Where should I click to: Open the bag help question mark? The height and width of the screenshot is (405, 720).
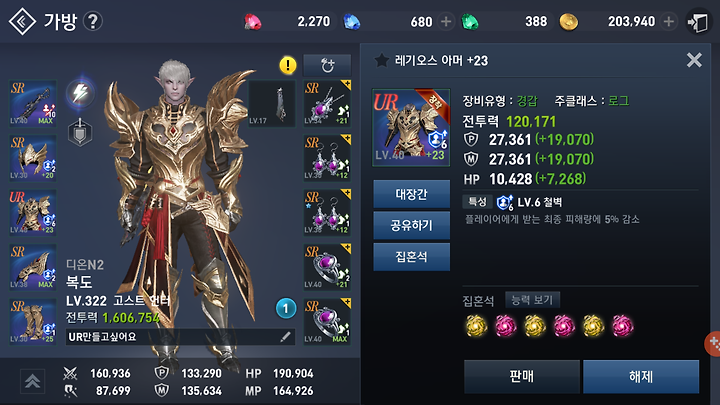coord(93,21)
